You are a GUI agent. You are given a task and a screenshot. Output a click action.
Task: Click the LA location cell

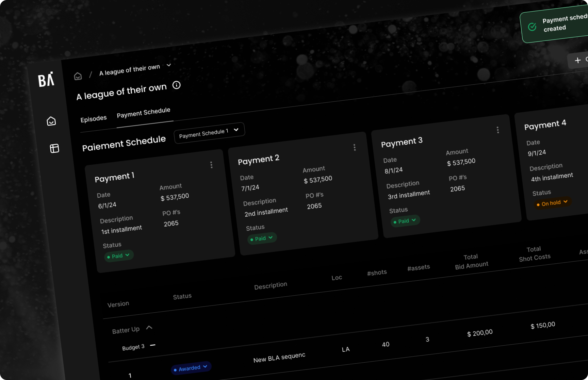coord(346,349)
